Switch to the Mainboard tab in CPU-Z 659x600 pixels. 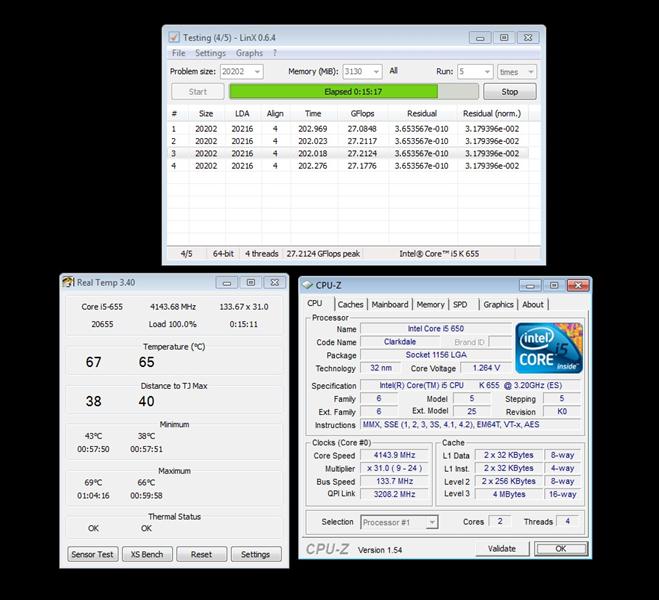click(x=389, y=305)
